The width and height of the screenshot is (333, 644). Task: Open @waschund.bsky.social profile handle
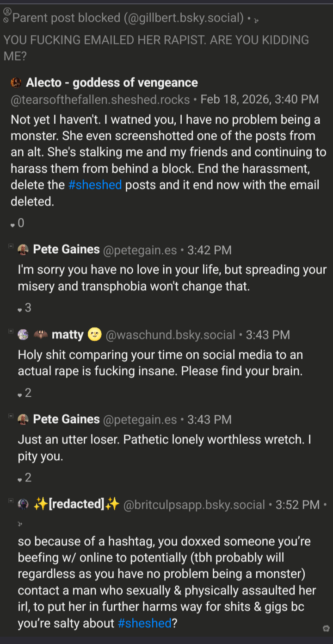tap(170, 335)
